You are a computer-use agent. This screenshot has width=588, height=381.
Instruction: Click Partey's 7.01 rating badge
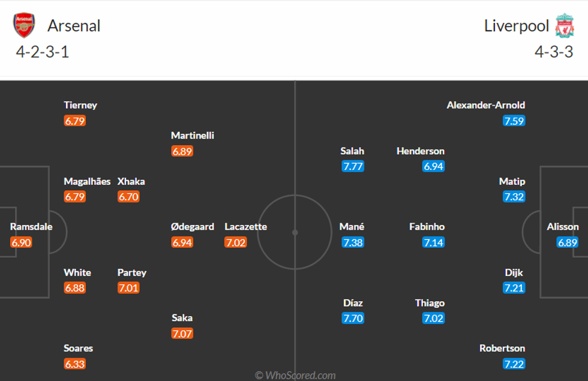click(x=128, y=288)
